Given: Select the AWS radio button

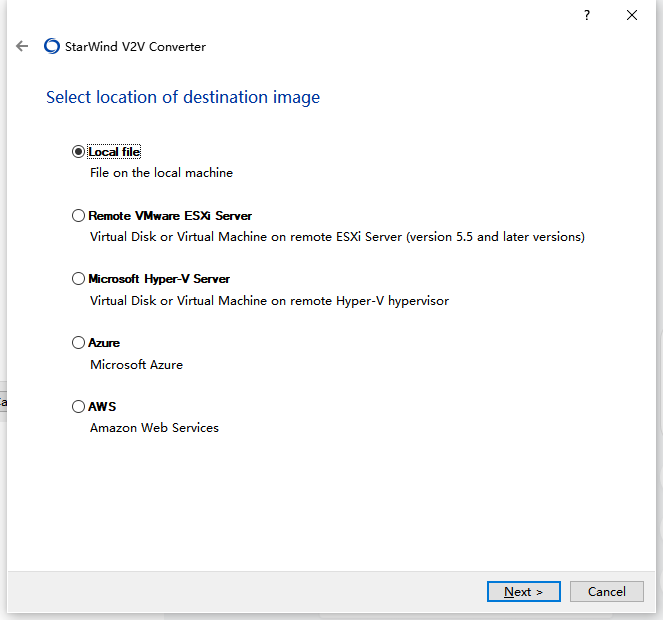Looking at the screenshot, I should pyautogui.click(x=78, y=406).
